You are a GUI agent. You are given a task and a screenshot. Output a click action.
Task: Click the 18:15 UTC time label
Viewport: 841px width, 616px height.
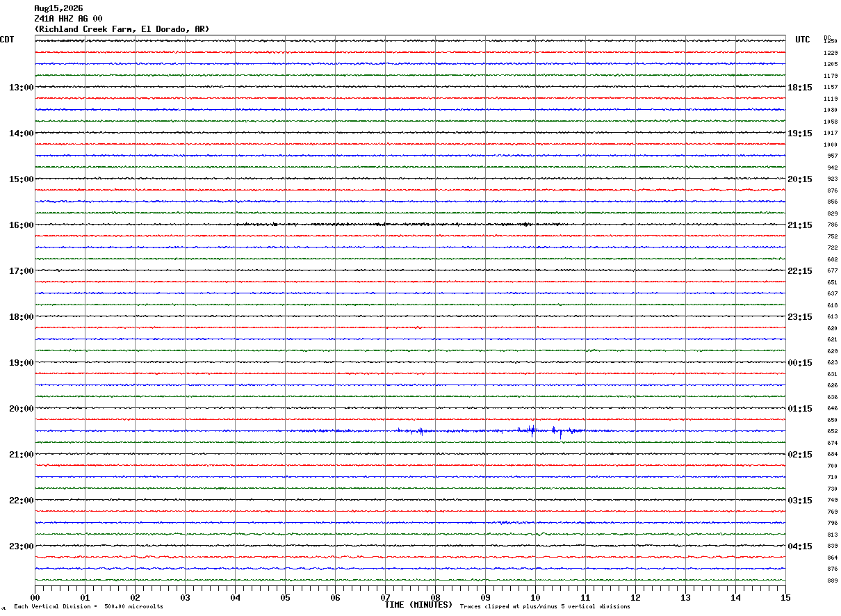pyautogui.click(x=800, y=88)
